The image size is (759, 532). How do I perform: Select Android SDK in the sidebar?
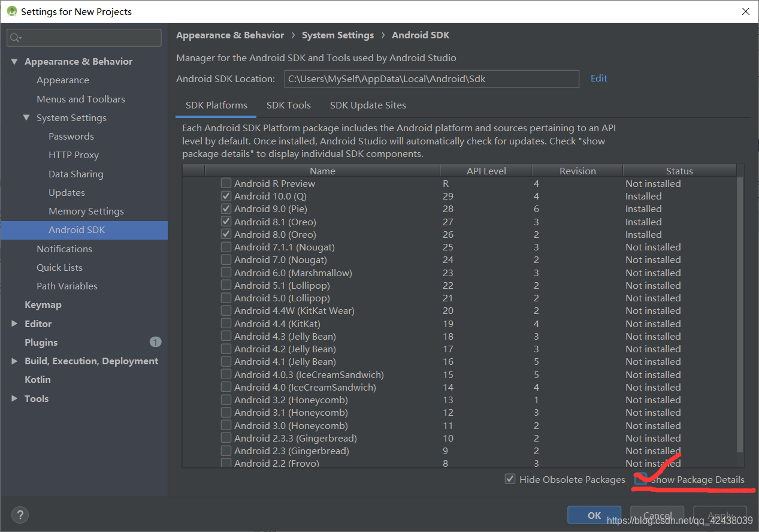coord(84,230)
